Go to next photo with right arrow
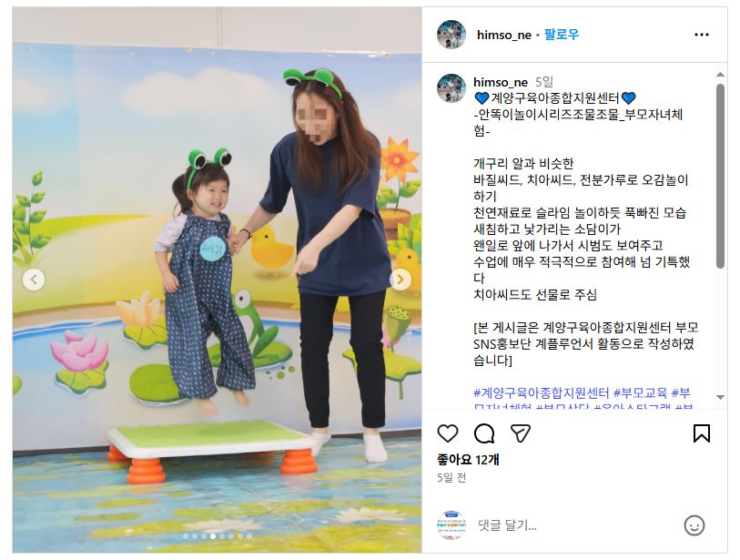 pyautogui.click(x=400, y=280)
